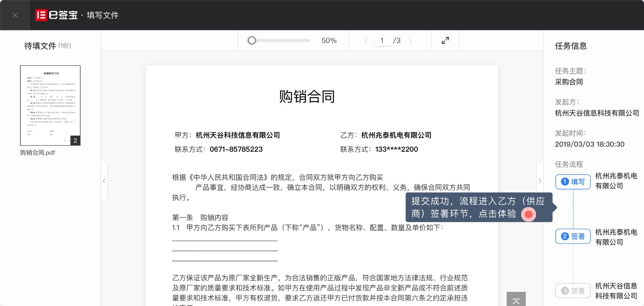The image size is (644, 306).
Task: Click the e签宝 red logo icon
Action: (41, 15)
